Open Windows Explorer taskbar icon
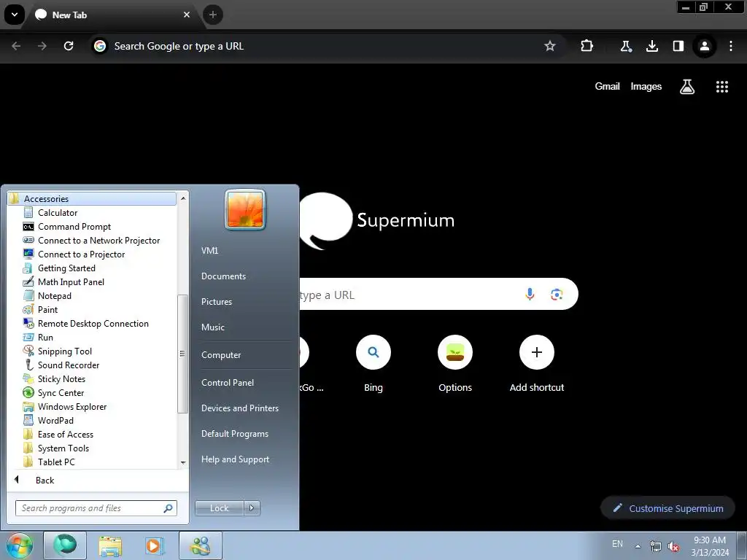747x560 pixels. pos(110,545)
